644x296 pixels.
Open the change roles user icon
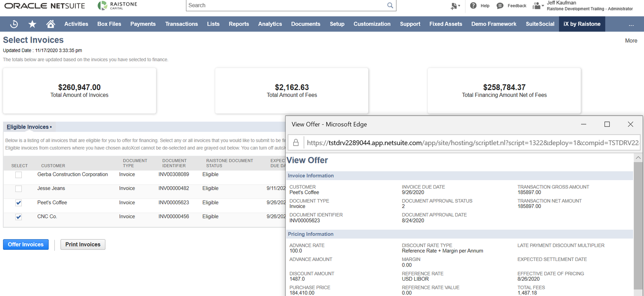point(538,6)
